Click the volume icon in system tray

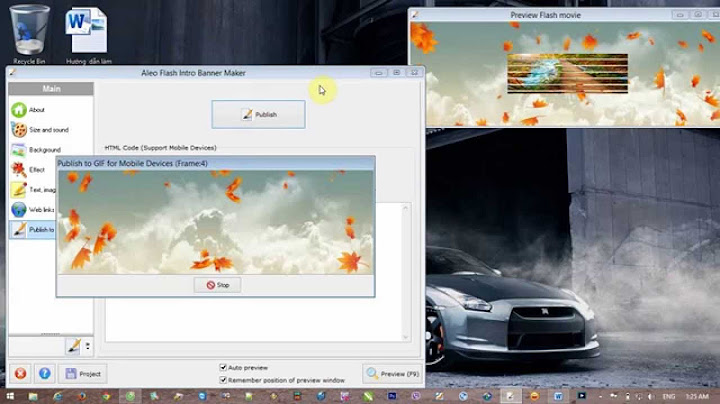pyautogui.click(x=650, y=396)
